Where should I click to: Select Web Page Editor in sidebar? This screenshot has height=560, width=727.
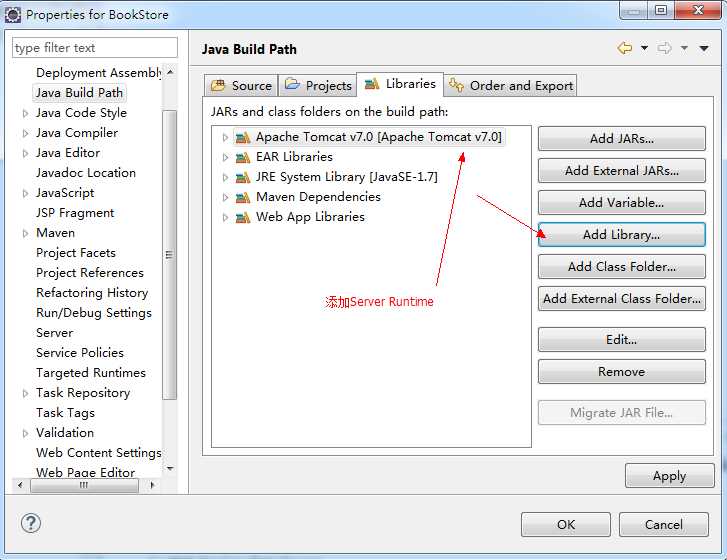point(85,472)
